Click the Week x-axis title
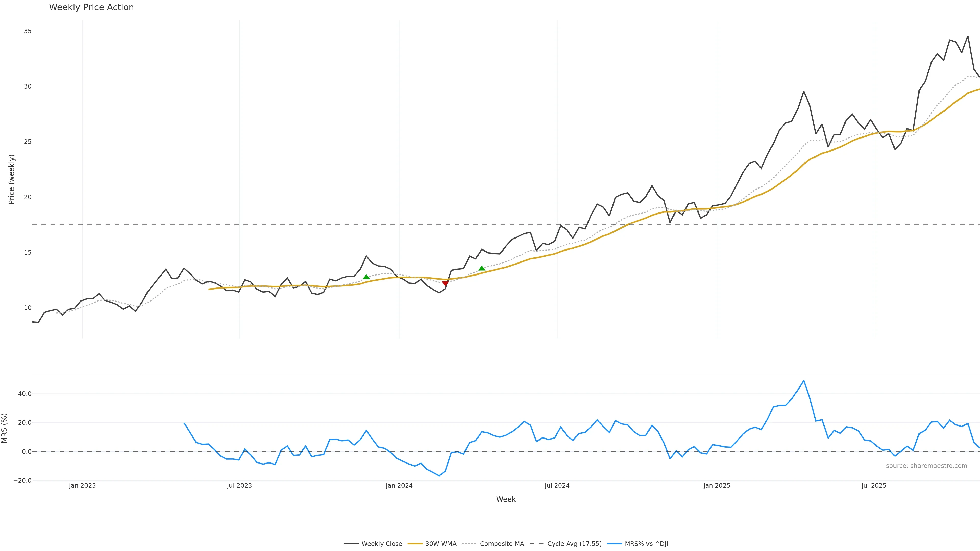This screenshot has width=980, height=551. [x=506, y=499]
